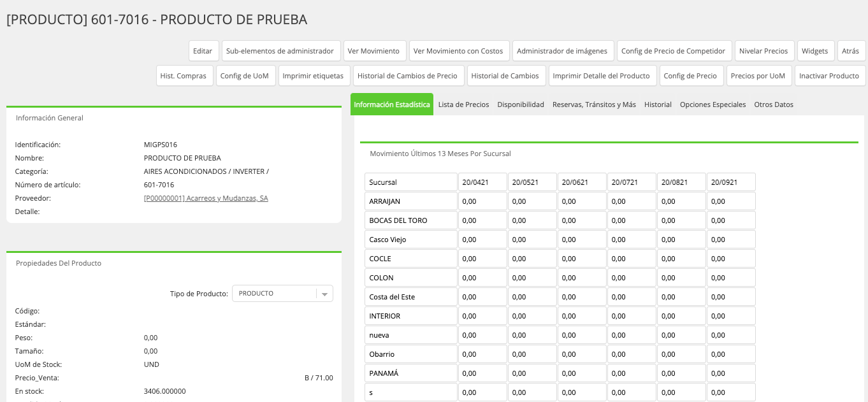Click the identification value MIGPS016
The height and width of the screenshot is (402, 868).
(161, 145)
